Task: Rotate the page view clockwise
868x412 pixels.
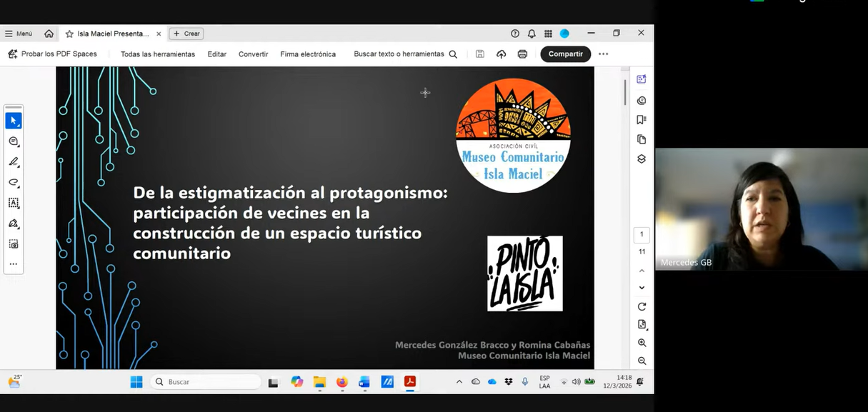Action: [x=642, y=306]
